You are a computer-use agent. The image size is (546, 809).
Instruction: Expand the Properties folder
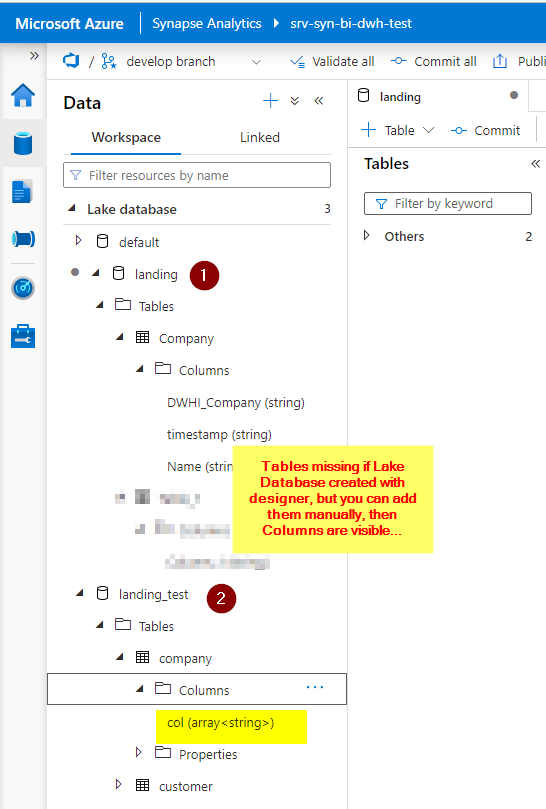point(138,752)
